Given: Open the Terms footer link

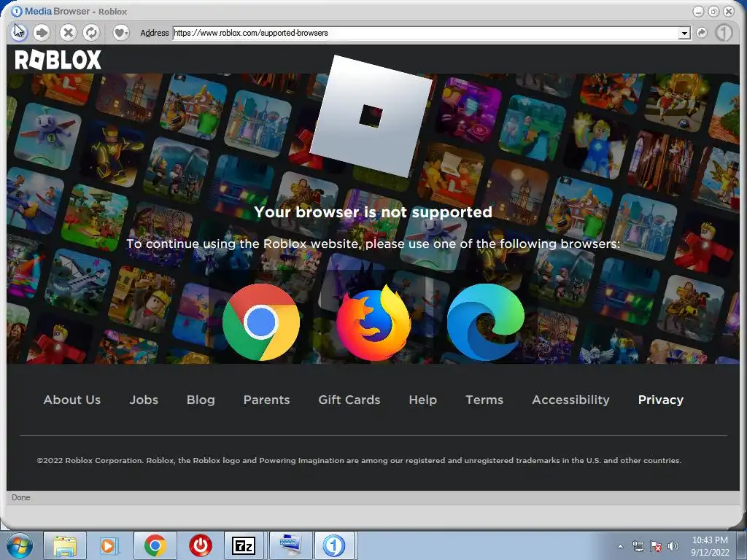Looking at the screenshot, I should pyautogui.click(x=484, y=400).
